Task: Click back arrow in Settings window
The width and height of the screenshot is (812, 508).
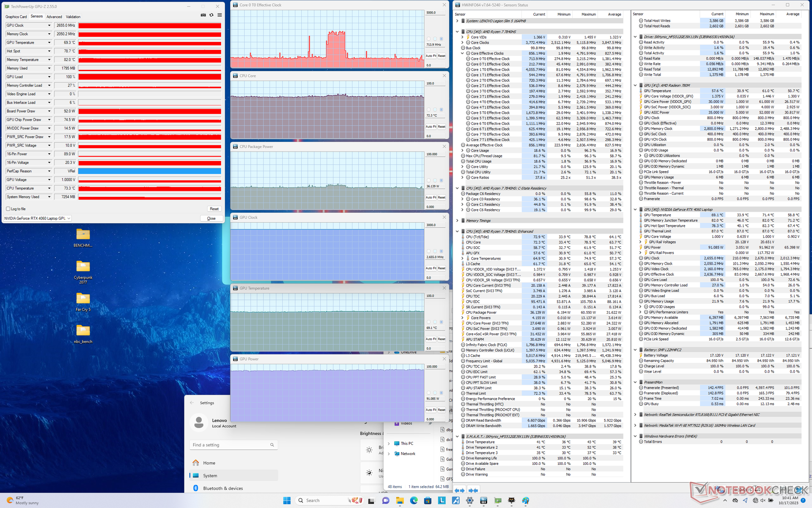Action: 192,403
